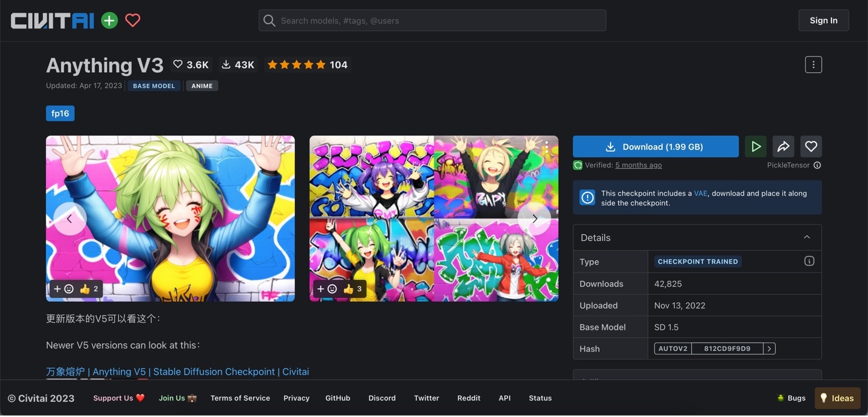
Task: Go to next image in carousel
Action: coord(534,219)
